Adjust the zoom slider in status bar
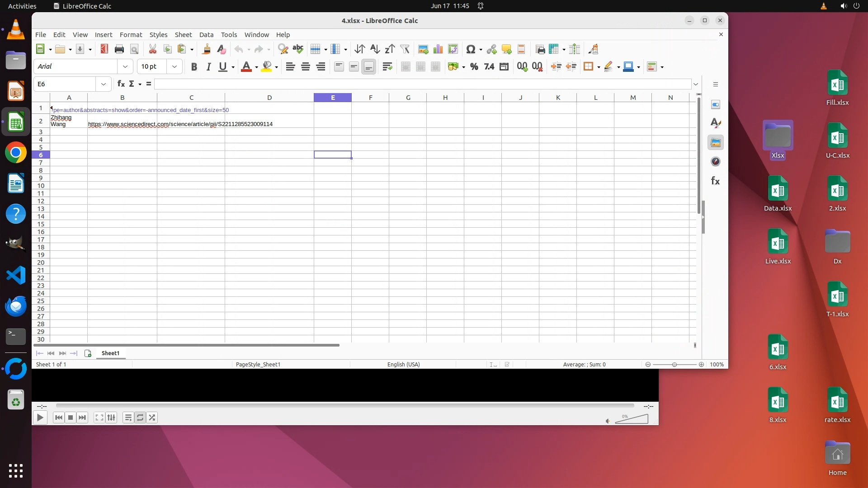 (674, 365)
